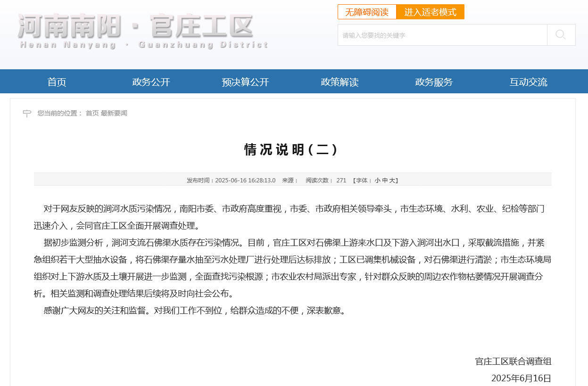The width and height of the screenshot is (588, 386).
Task: Click the signature 官庄工区联合调查组
Action: coord(513,361)
